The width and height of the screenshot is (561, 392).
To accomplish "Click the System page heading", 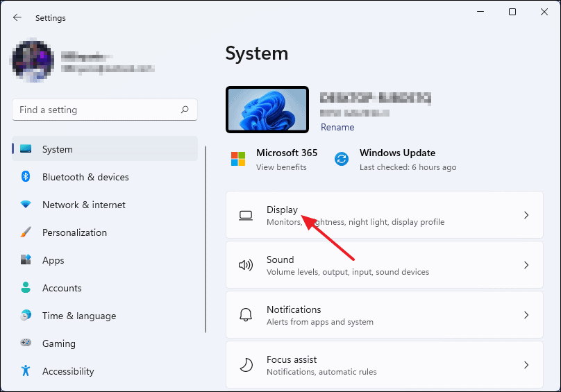I will pos(256,53).
